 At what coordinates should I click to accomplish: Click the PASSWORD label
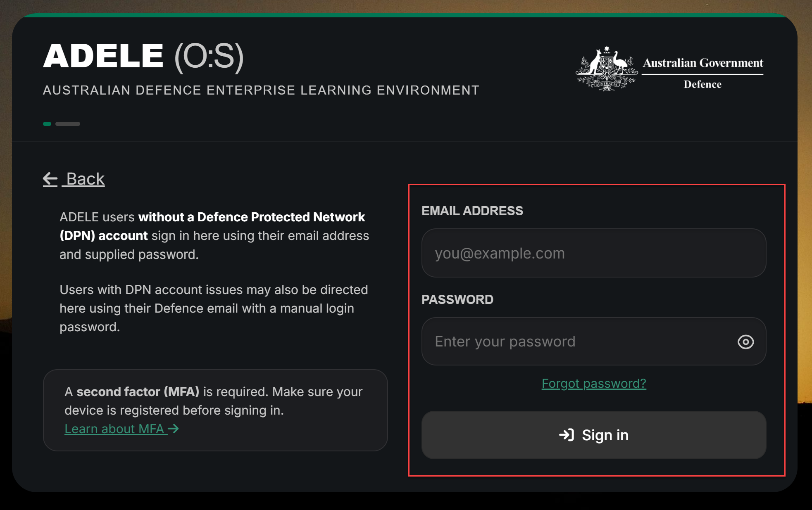[x=457, y=299]
